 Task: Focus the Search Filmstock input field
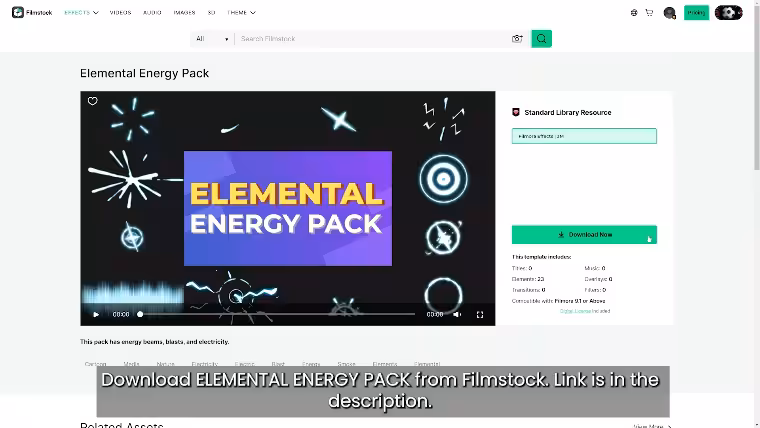click(x=373, y=39)
